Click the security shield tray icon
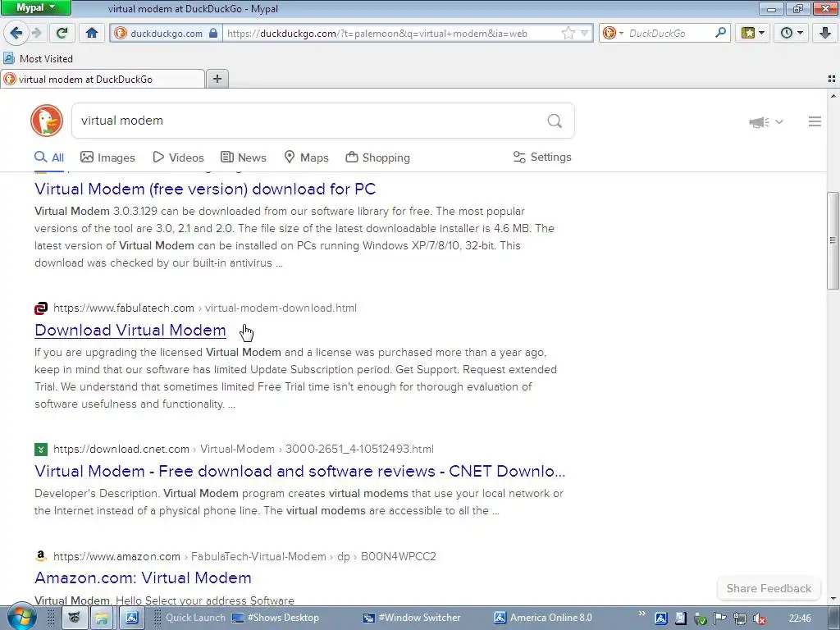The image size is (840, 630). (x=700, y=619)
